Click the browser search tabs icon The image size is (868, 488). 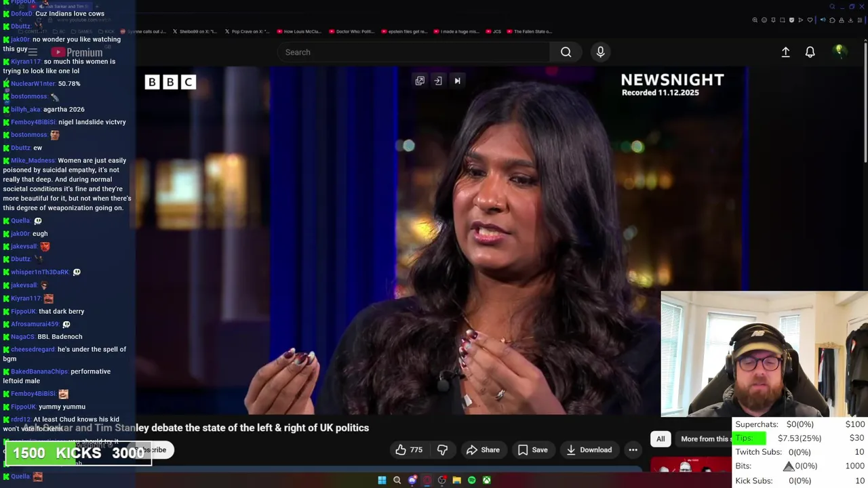pos(832,7)
